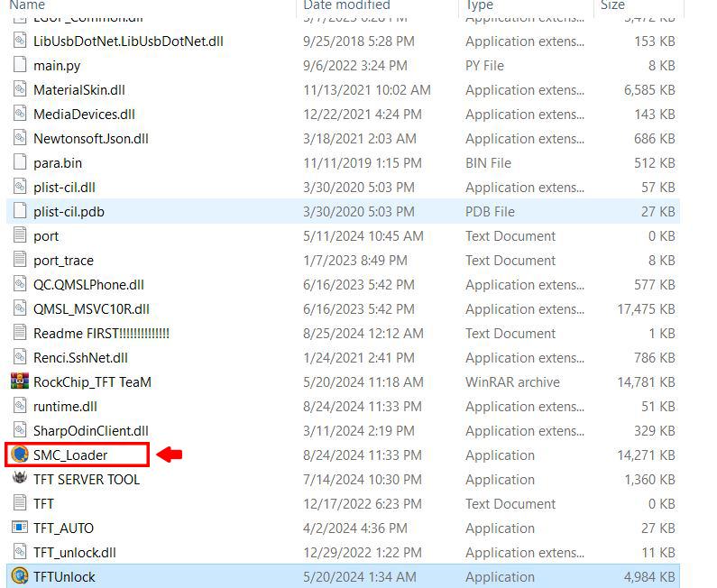Click the TFT_unlock.dll file icon
This screenshot has height=588, width=717.
click(20, 552)
